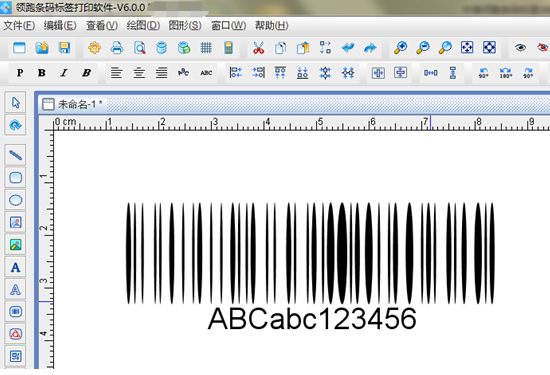Click the center align text button

[x=139, y=73]
